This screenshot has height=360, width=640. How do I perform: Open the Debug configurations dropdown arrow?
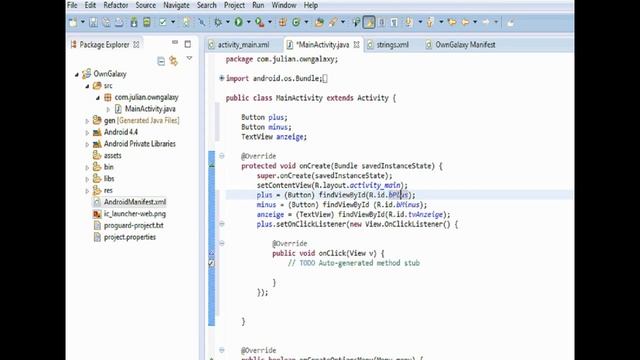[228, 22]
